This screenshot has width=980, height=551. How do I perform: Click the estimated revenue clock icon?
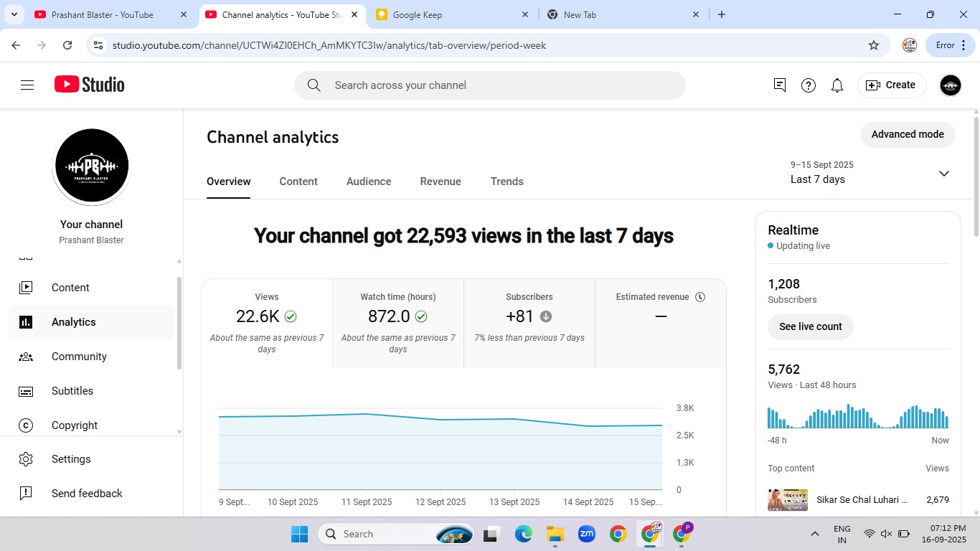(700, 297)
